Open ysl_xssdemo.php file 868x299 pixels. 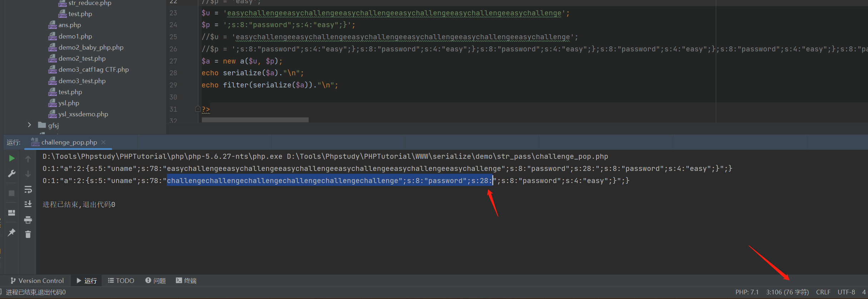tap(83, 114)
